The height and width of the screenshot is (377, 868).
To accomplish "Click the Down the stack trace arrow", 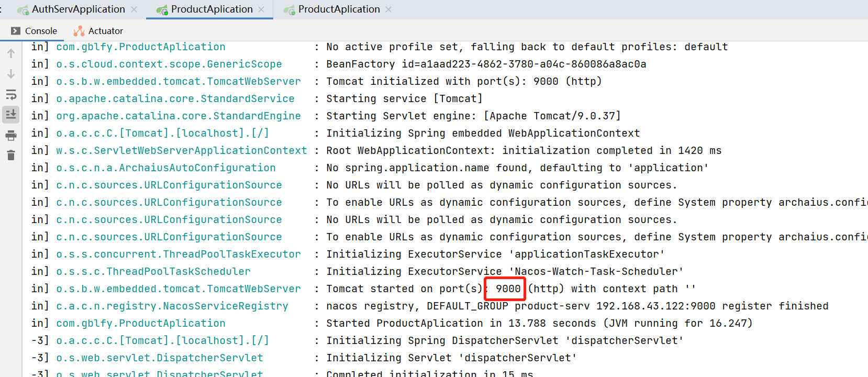I will [x=11, y=74].
